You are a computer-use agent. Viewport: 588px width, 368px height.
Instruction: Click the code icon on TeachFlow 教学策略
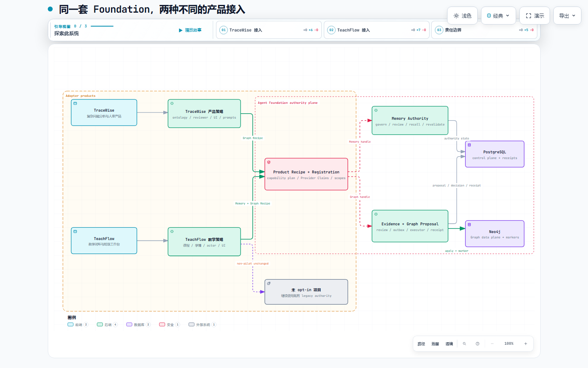tap(172, 231)
